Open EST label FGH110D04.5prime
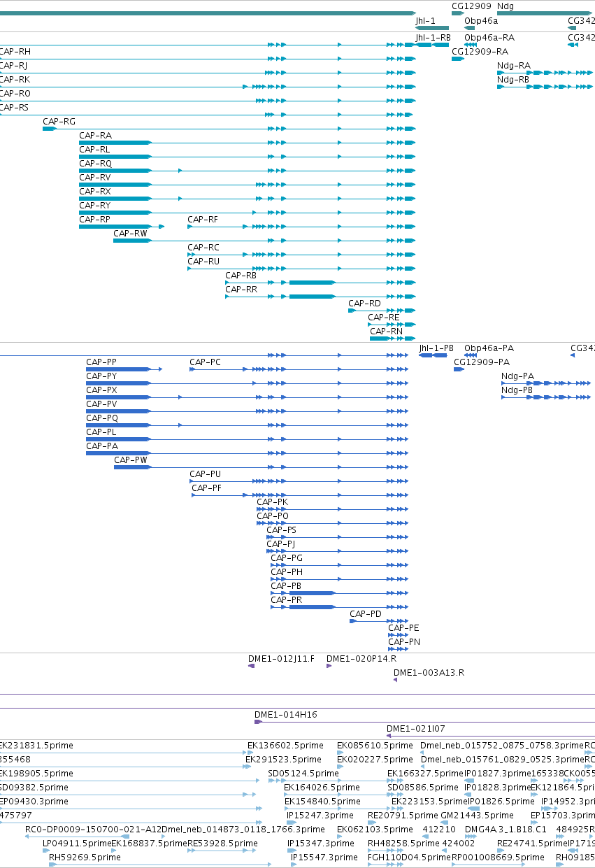This screenshot has height=868, width=595. click(410, 858)
